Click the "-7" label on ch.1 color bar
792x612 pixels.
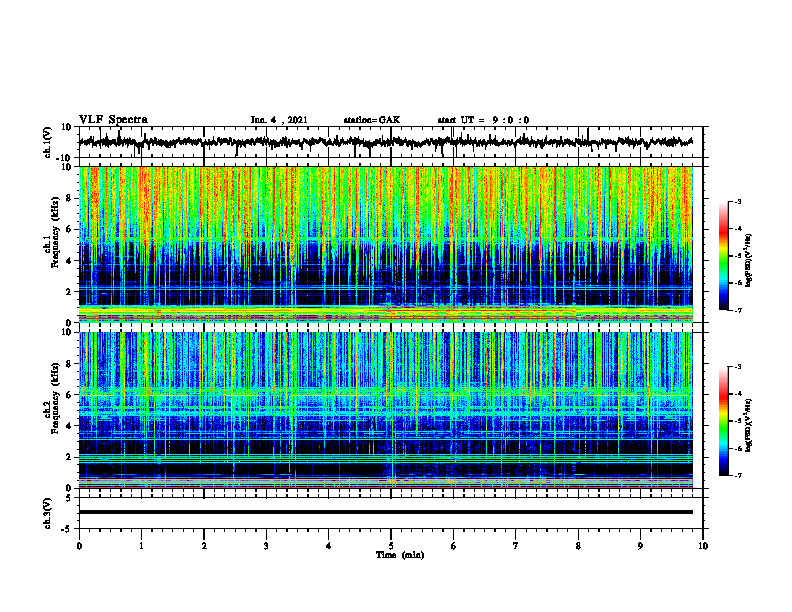tap(738, 310)
